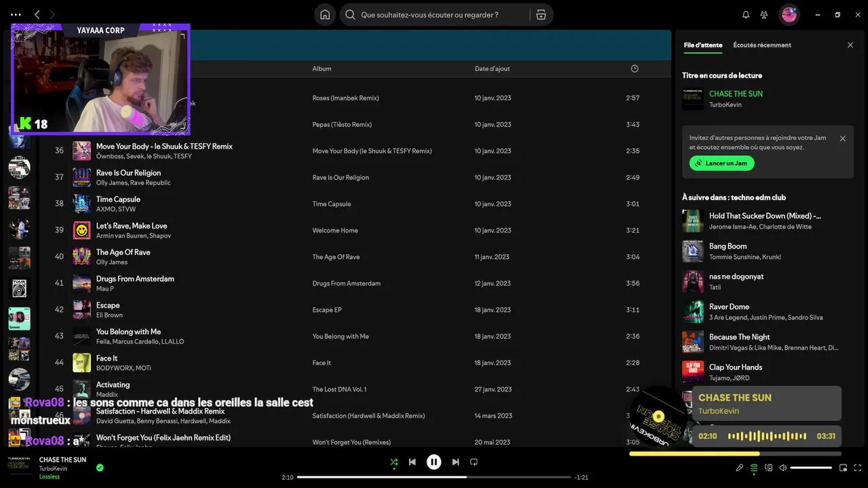Open TurboKevin artist in now-playing bar
This screenshot has width=868, height=488.
53,468
